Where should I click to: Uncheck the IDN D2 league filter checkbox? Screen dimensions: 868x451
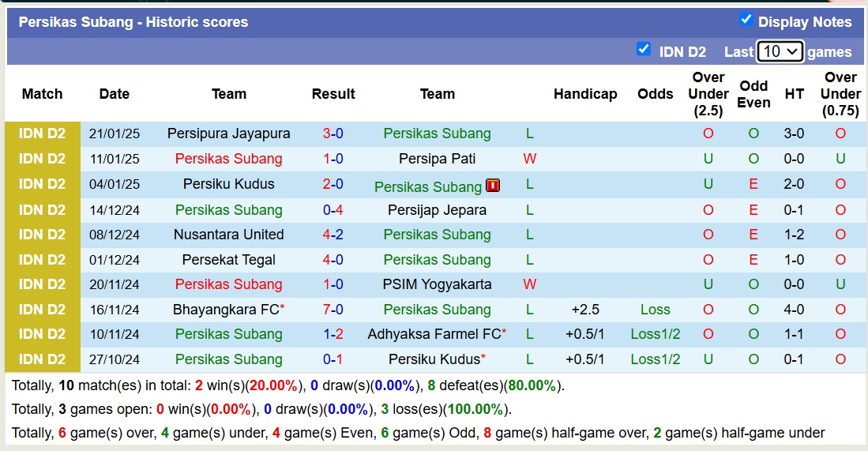click(644, 50)
